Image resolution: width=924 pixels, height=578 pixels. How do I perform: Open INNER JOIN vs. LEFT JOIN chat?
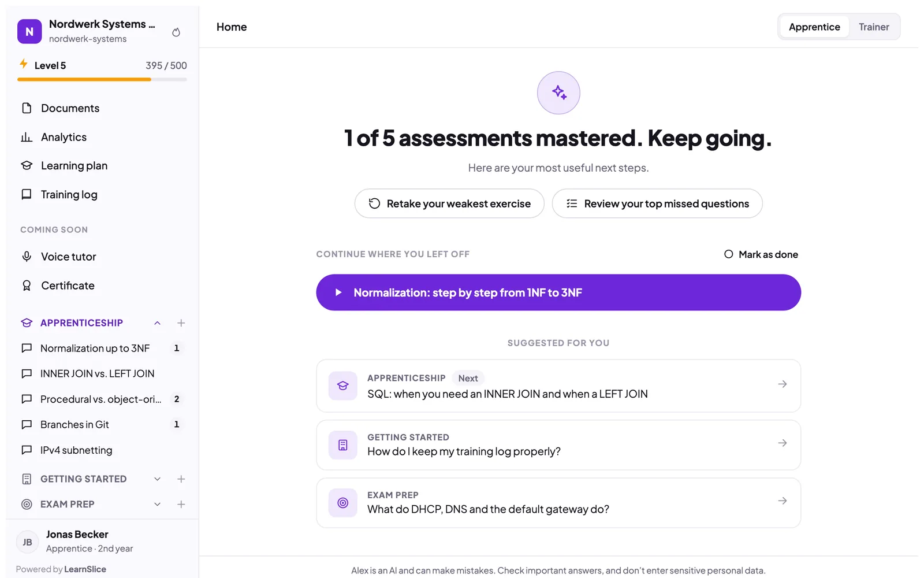(102, 373)
